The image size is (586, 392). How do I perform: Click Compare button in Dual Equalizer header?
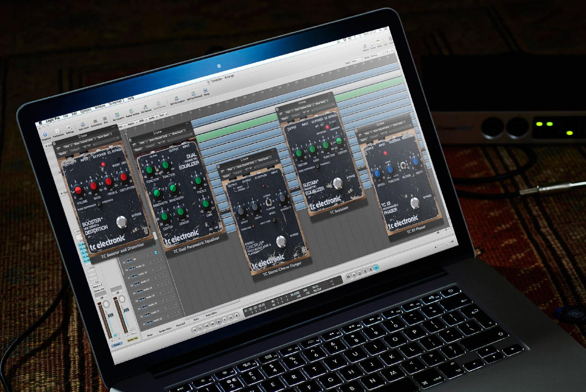coord(150,146)
